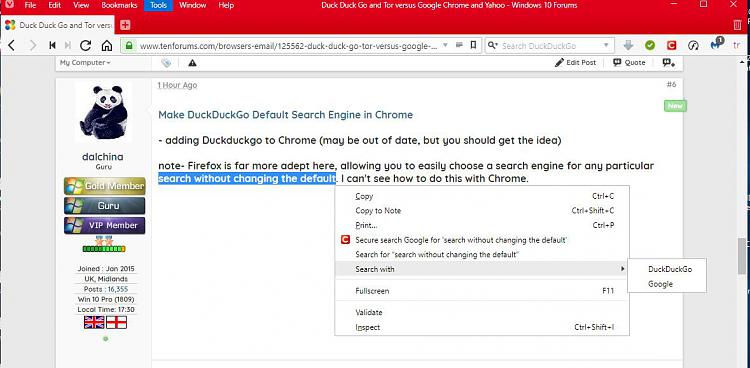Go to the home page

107,45
